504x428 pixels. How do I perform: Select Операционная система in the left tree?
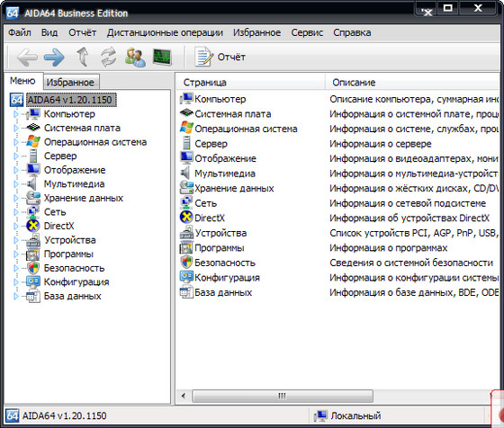pyautogui.click(x=95, y=142)
